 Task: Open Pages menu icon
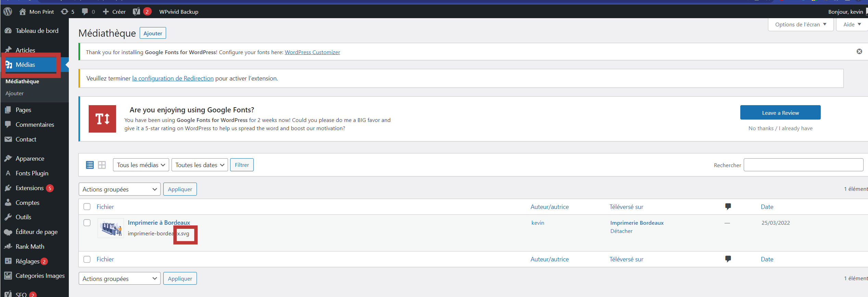coord(8,110)
